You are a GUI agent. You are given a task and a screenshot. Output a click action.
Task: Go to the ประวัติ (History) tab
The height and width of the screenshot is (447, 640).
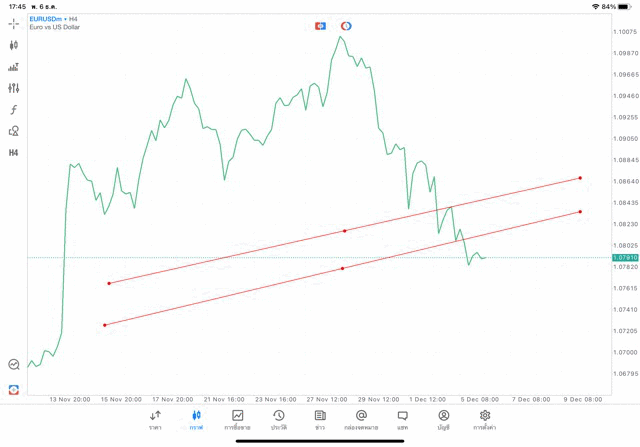279,419
